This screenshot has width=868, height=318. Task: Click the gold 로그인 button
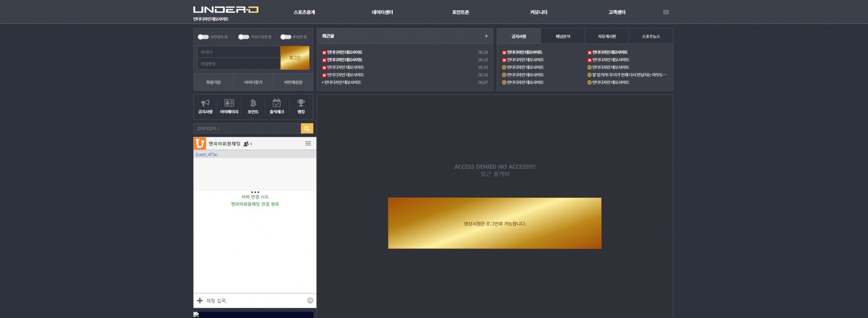[x=295, y=58]
